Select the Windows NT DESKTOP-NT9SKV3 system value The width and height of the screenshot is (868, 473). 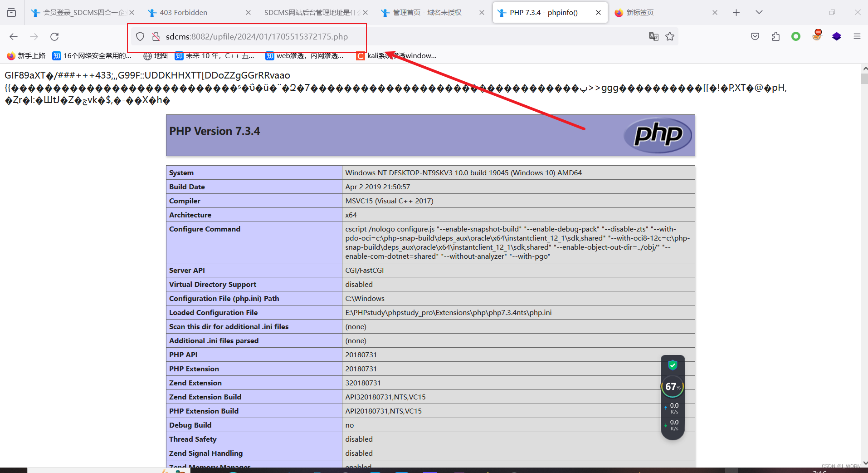coord(463,173)
